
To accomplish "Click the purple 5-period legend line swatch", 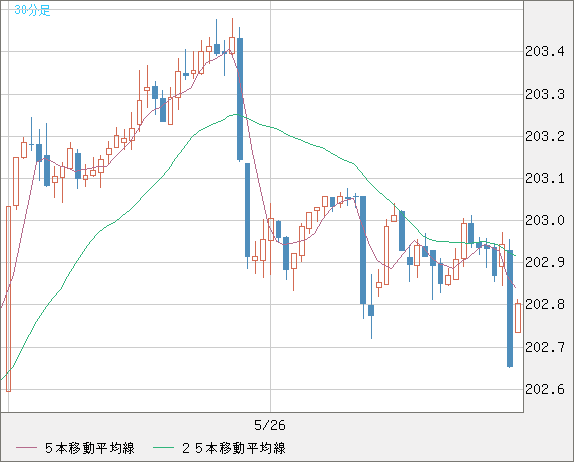I will 26,448.
